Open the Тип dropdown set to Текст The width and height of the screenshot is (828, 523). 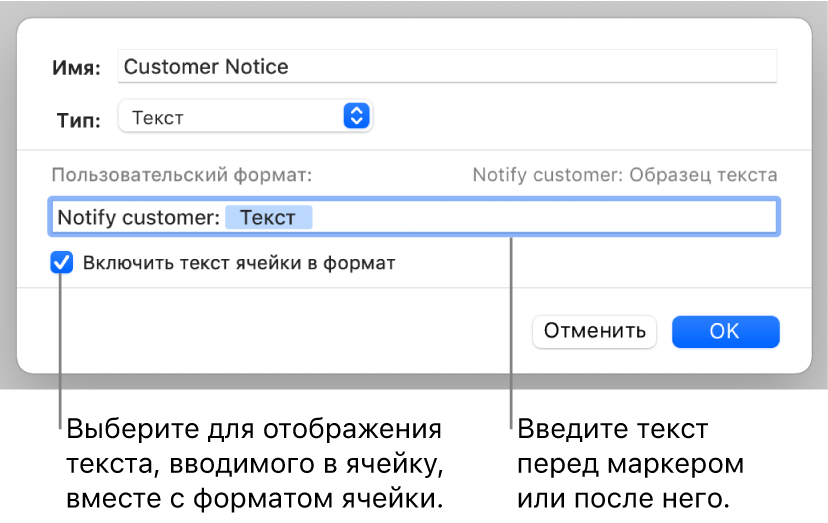(245, 117)
